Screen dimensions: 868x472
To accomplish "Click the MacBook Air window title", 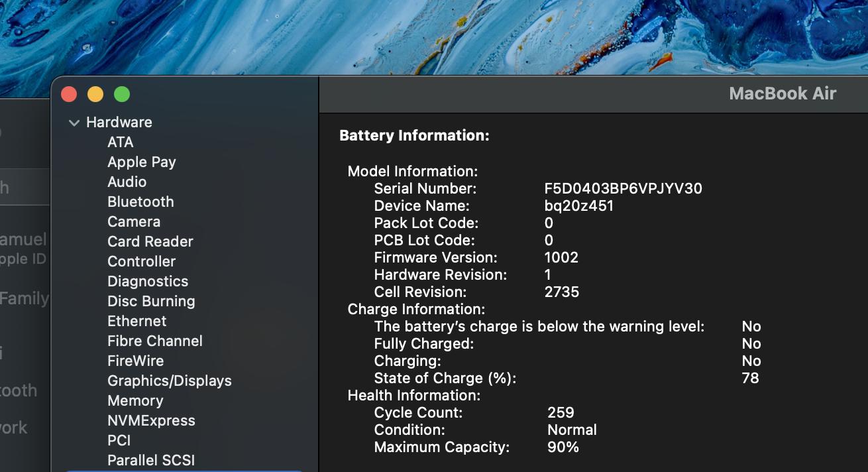I will pos(783,93).
